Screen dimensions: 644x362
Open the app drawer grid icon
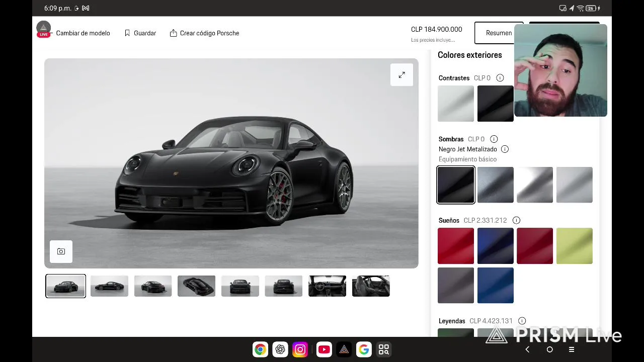(x=384, y=349)
